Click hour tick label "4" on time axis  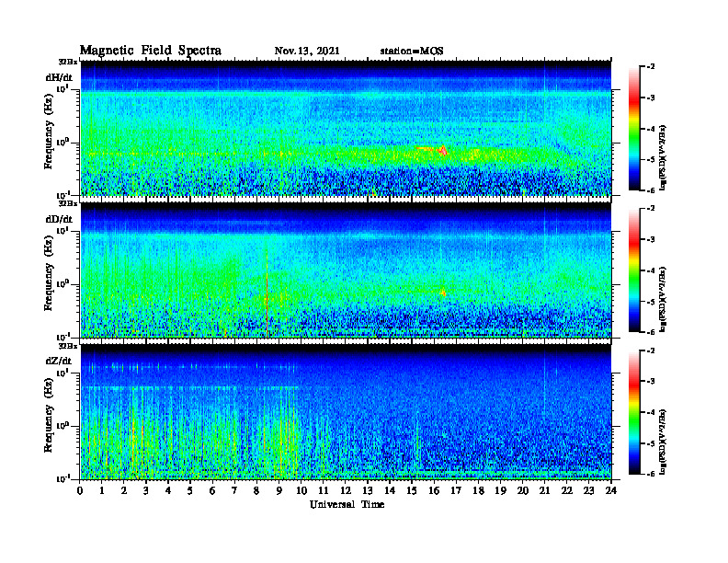(x=168, y=491)
